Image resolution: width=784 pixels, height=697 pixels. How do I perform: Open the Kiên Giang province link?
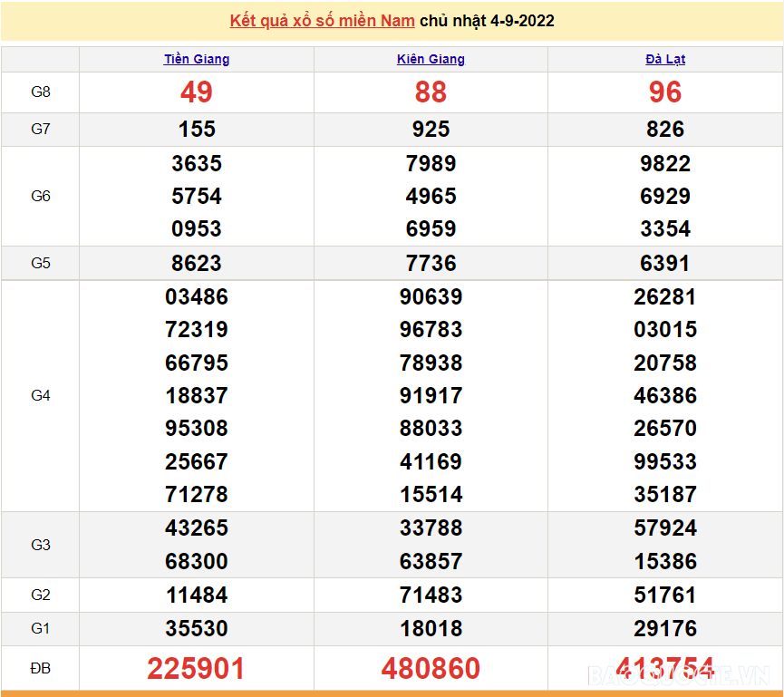(431, 59)
